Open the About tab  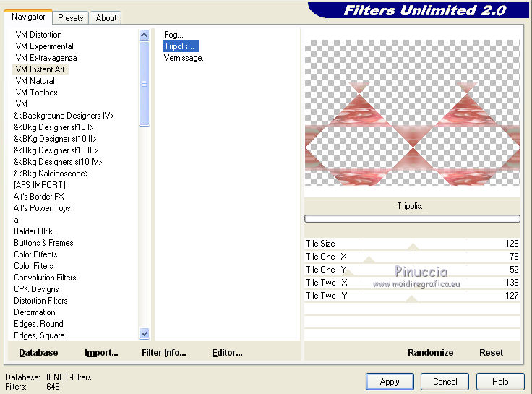pyautogui.click(x=106, y=18)
